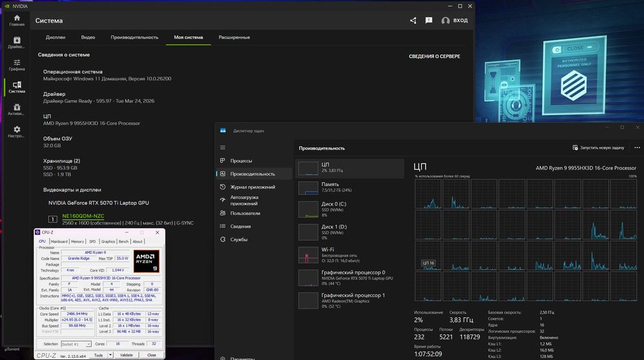Click the display number 1 icon
This screenshot has height=360, width=644.
(53, 219)
